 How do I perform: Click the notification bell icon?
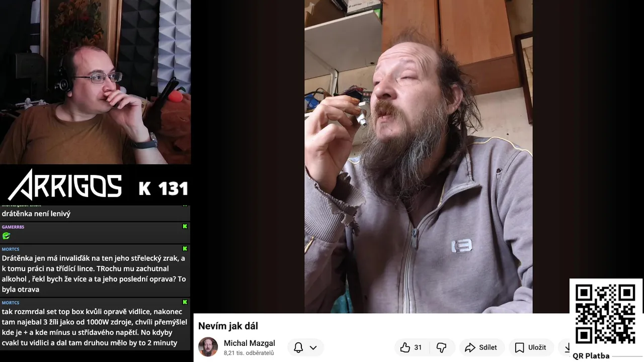tap(298, 347)
